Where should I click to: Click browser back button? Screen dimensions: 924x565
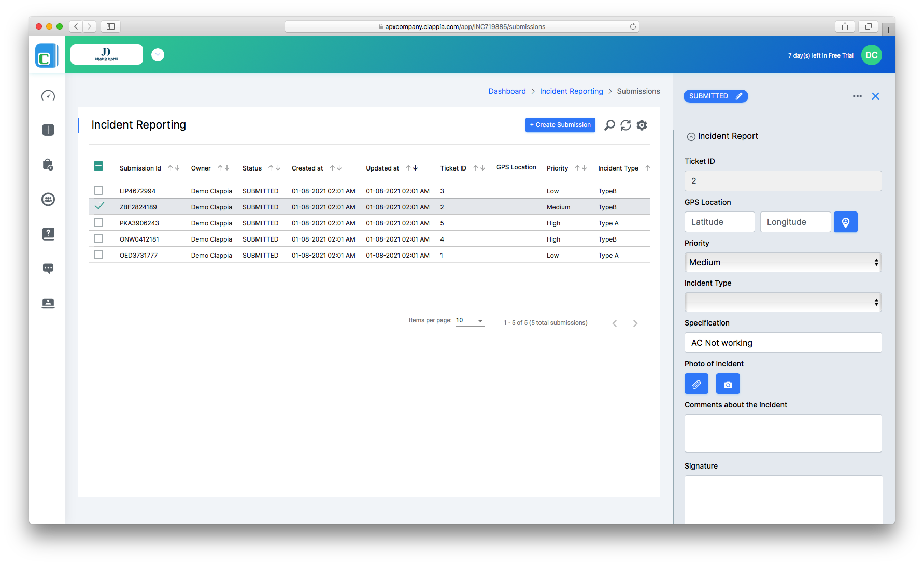pos(76,26)
